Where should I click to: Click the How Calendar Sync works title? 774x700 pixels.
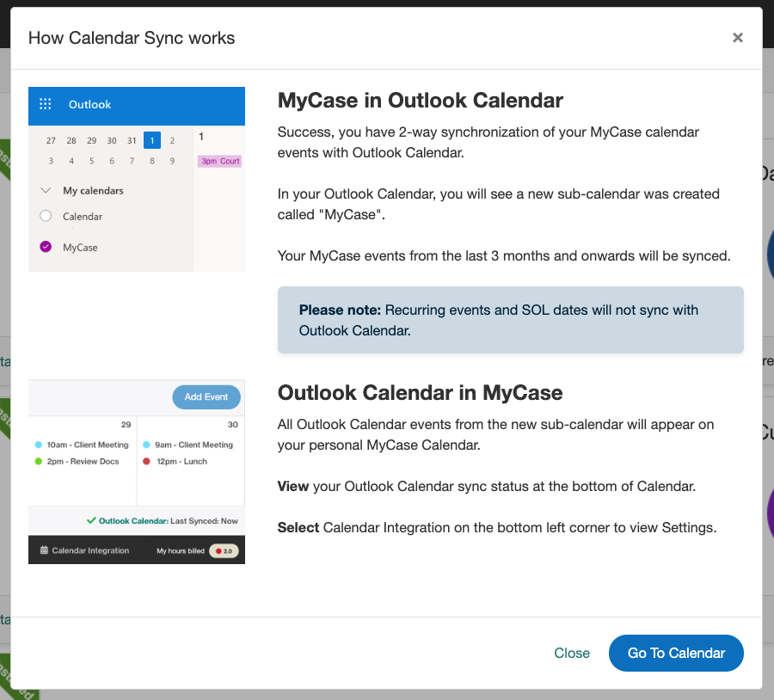(132, 38)
